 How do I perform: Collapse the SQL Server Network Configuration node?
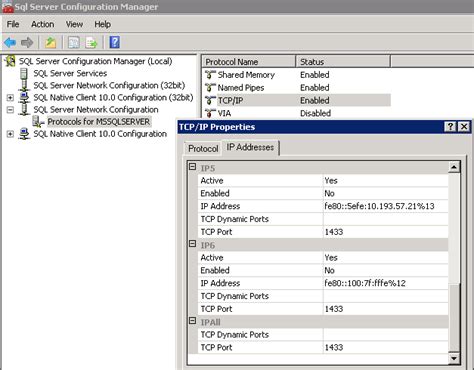[x=10, y=110]
